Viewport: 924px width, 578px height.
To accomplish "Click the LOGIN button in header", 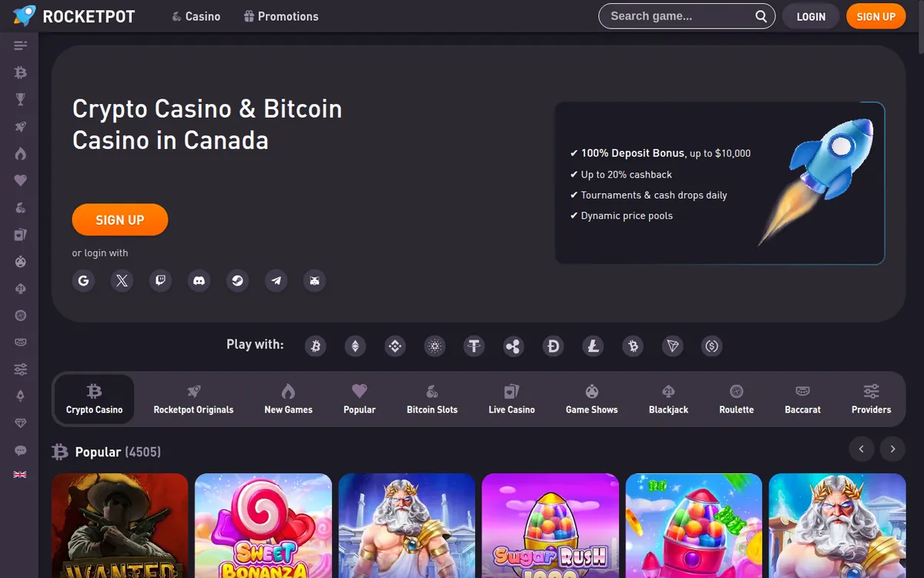I will coord(811,16).
